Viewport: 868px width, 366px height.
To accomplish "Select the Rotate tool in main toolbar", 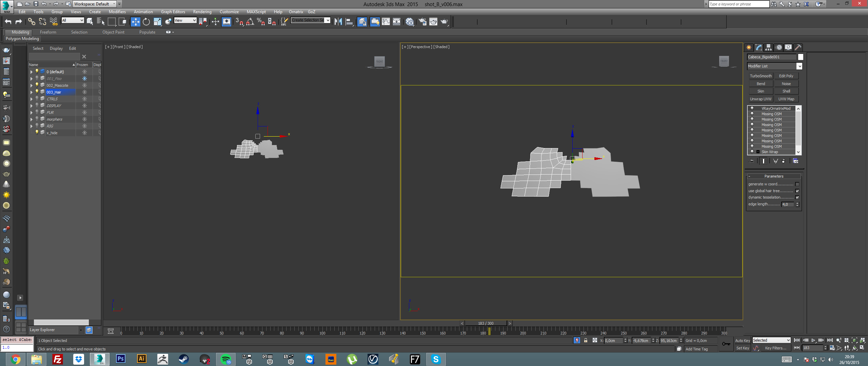I will tap(146, 22).
